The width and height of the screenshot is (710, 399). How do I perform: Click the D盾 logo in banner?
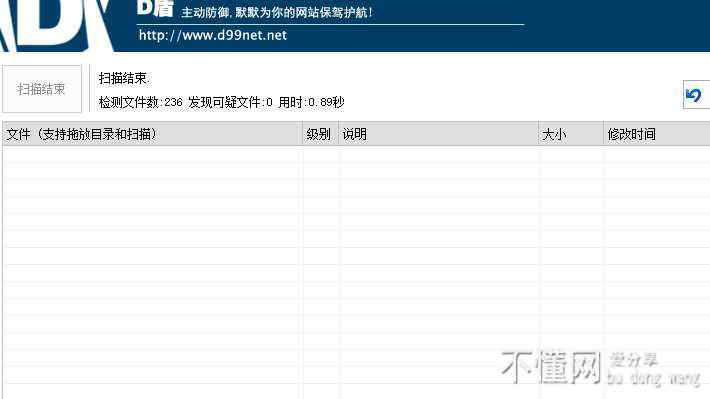click(155, 9)
